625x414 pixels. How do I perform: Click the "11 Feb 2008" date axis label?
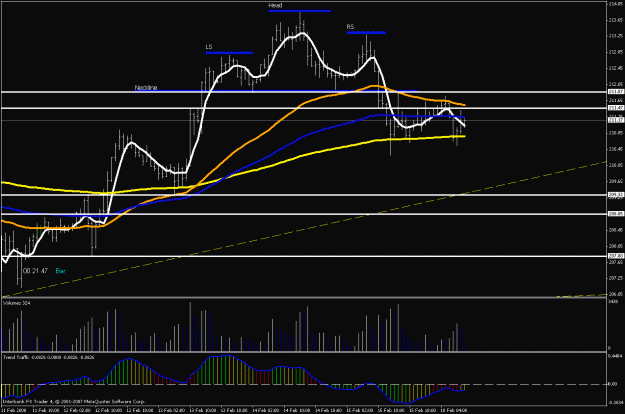coord(14,410)
